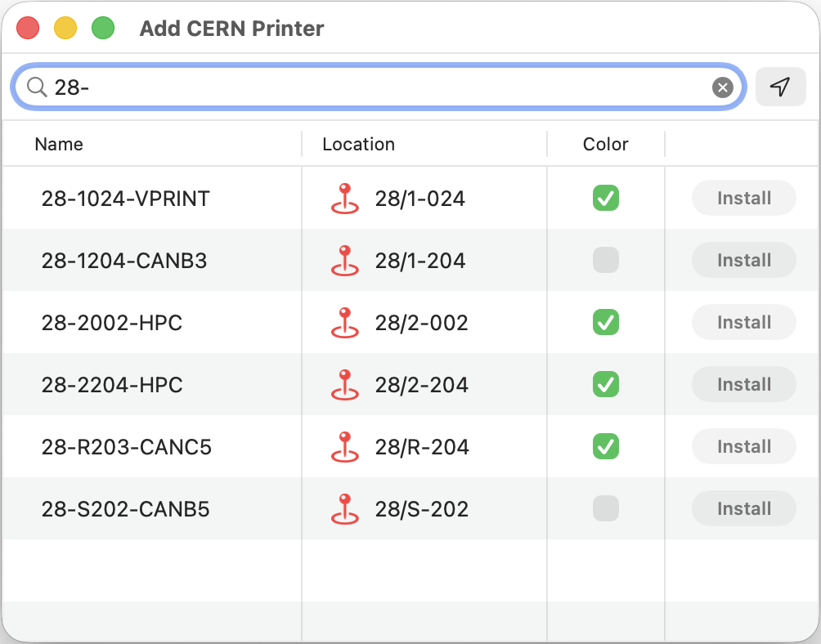
Task: Sort printers by the Color column header
Action: point(605,145)
